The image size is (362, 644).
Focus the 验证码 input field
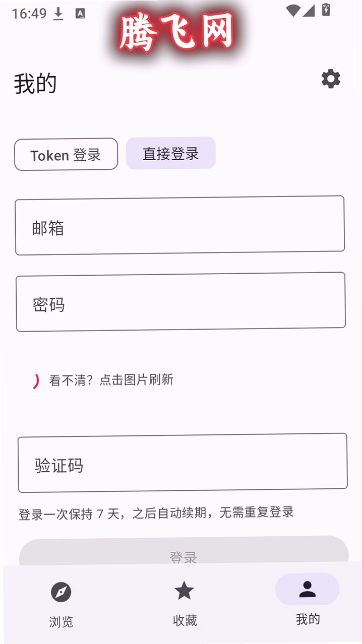tap(183, 463)
